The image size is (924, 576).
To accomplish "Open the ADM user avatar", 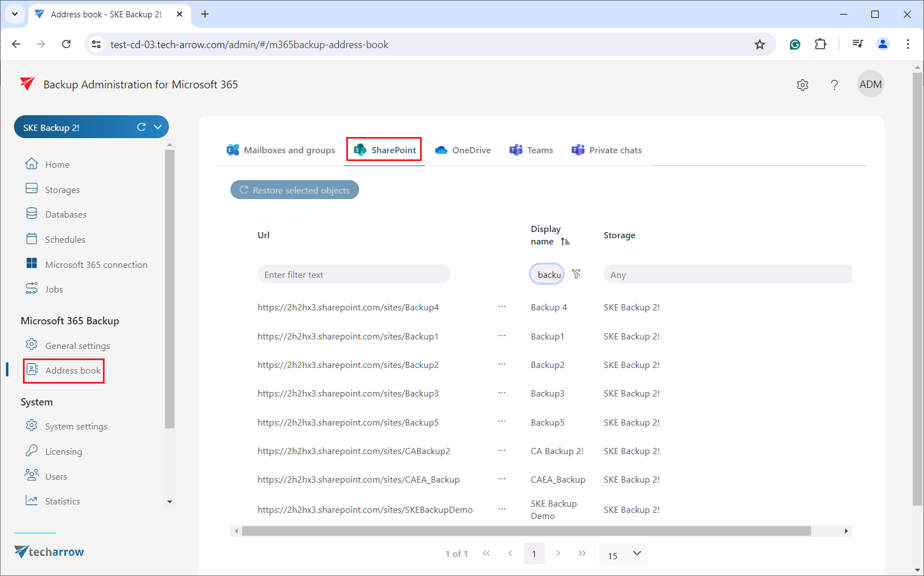I will 870,84.
